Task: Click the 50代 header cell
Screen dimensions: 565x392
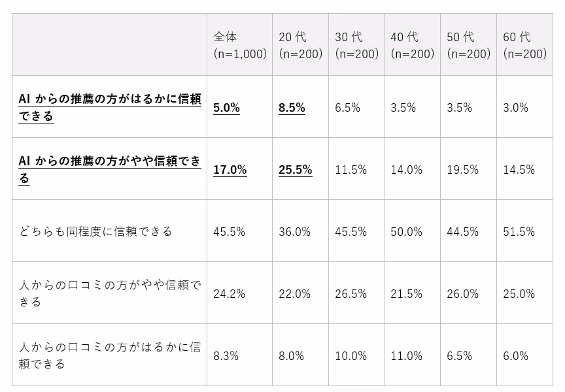Action: point(468,44)
